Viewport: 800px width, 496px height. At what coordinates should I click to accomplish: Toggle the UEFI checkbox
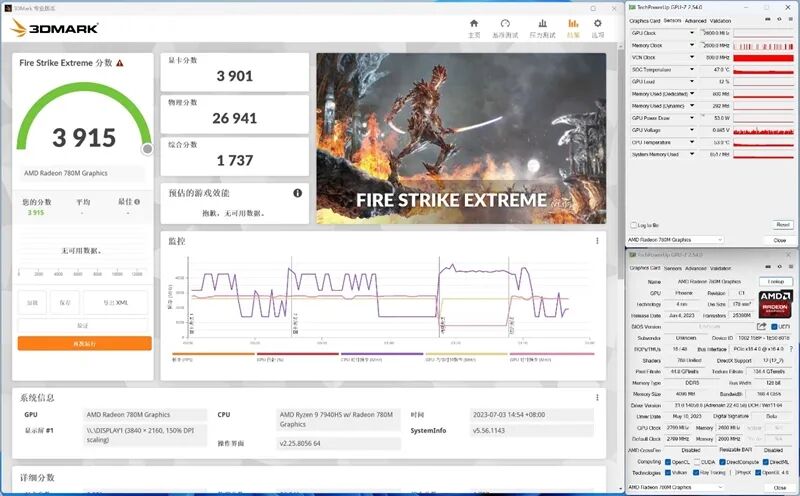click(x=773, y=327)
